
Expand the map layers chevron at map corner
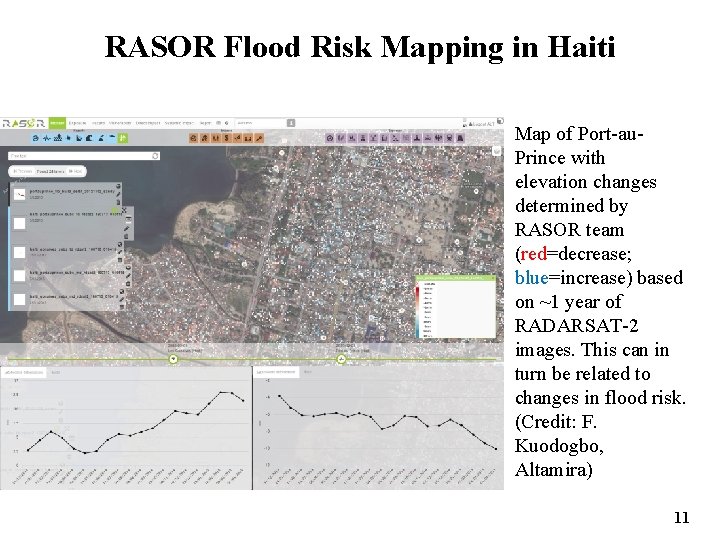pyautogui.click(x=496, y=151)
